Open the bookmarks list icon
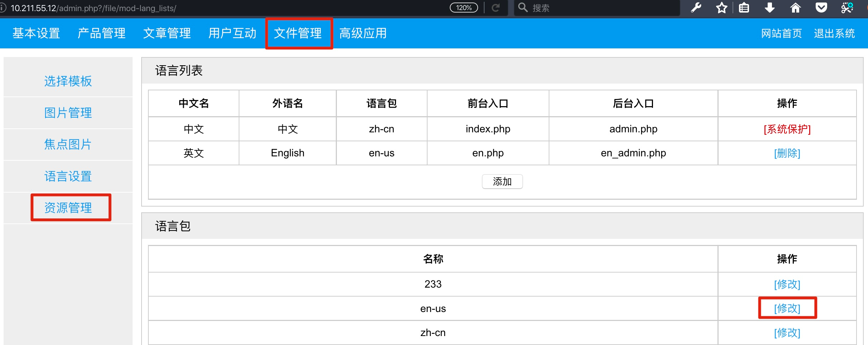Image resolution: width=868 pixels, height=345 pixels. [744, 8]
